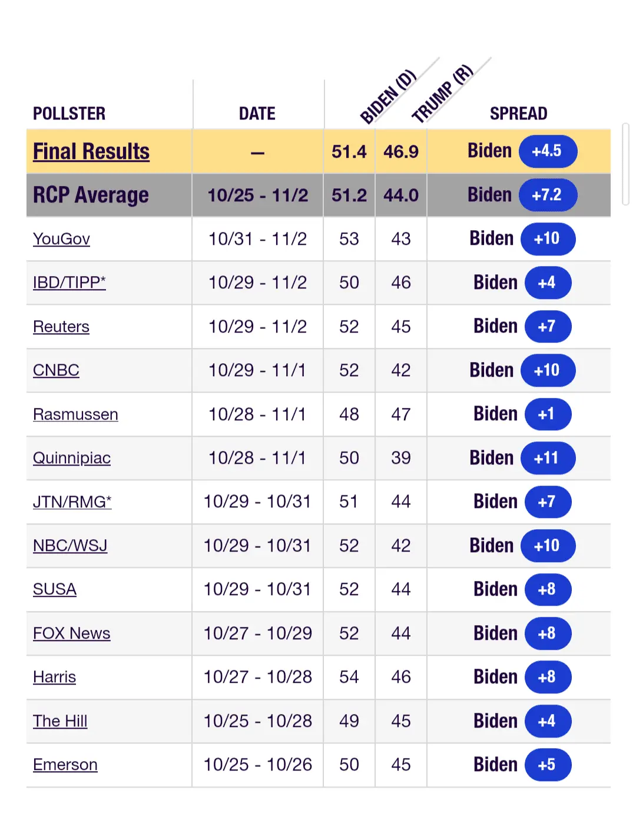Screen dimensions: 636x840
Task: Open the YouGov poll link
Action: pyautogui.click(x=61, y=239)
